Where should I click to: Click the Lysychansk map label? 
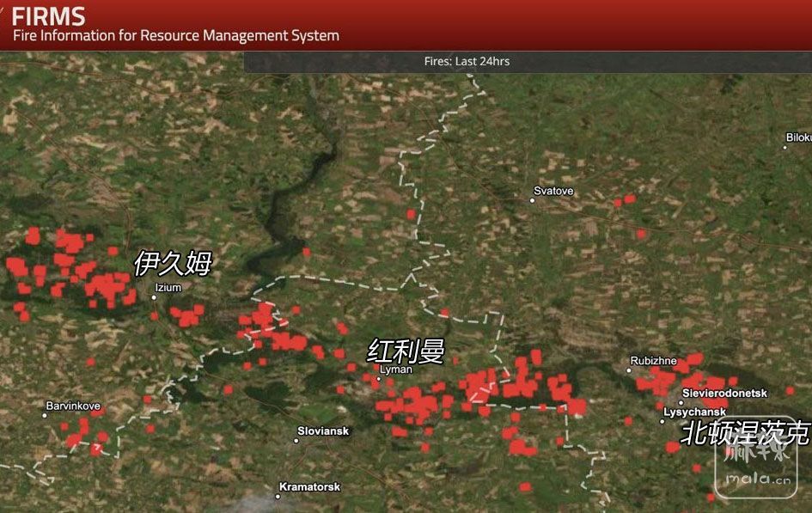coord(694,412)
